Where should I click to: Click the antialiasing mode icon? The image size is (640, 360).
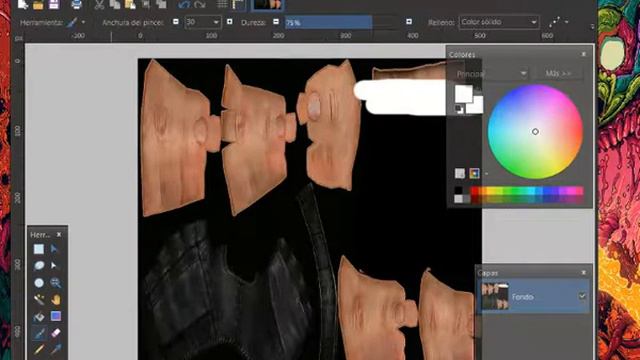[x=554, y=22]
